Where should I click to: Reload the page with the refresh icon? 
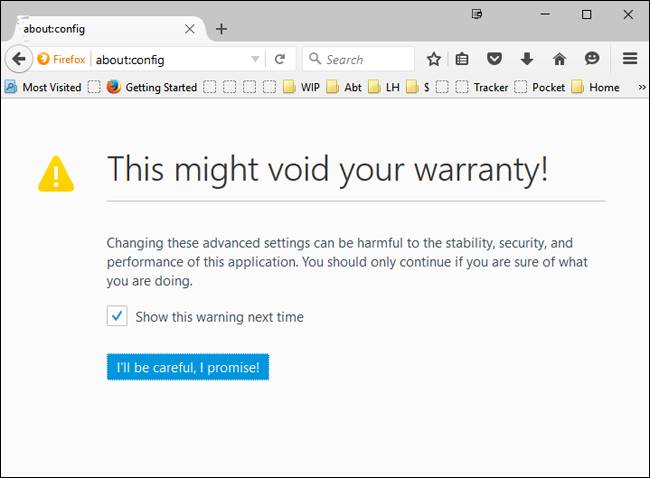280,59
